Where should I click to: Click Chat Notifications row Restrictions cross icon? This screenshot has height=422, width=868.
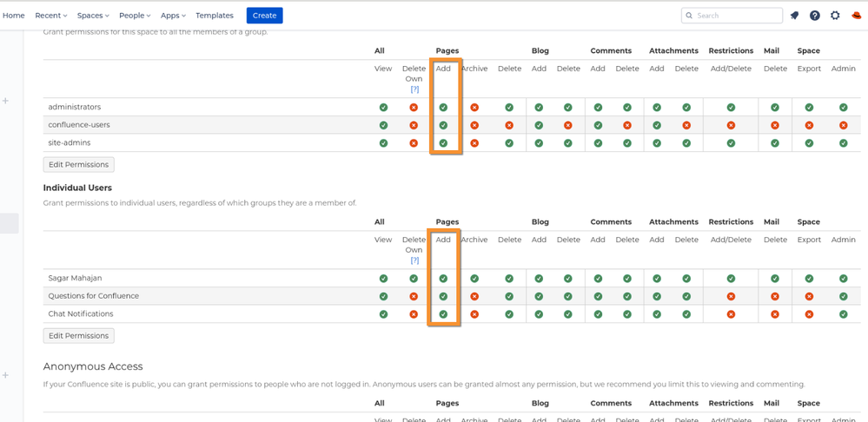(x=731, y=314)
